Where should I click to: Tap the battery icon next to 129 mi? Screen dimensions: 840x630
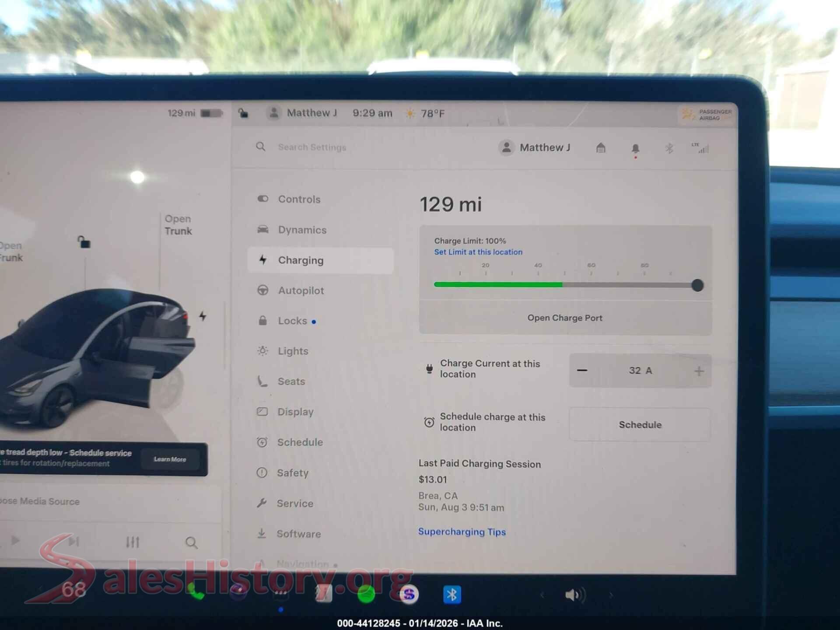coord(211,113)
